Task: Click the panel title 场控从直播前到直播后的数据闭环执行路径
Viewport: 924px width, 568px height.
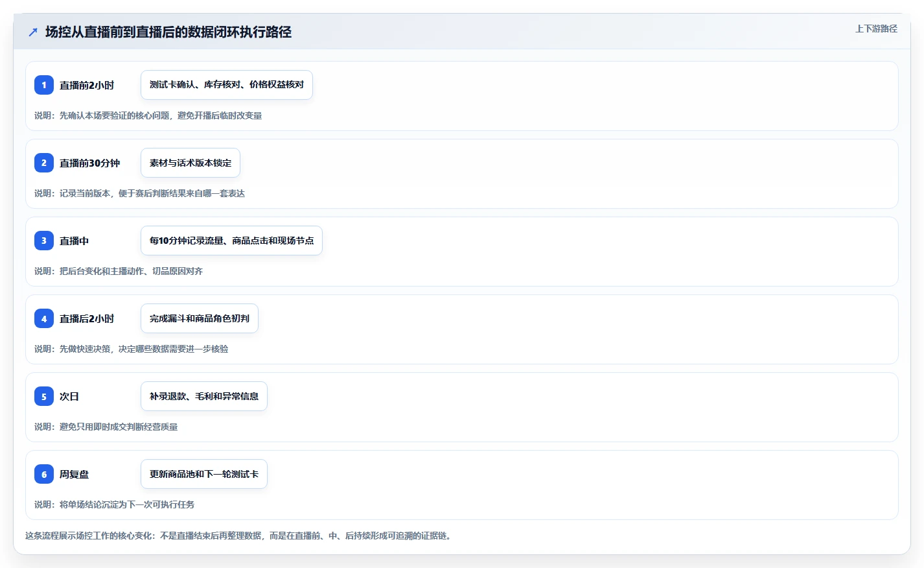Action: (x=168, y=32)
